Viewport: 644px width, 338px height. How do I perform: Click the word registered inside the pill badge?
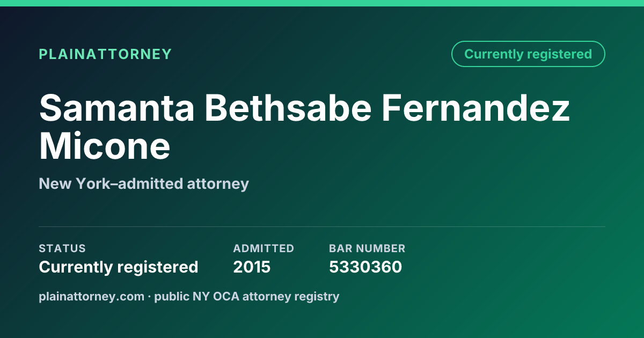(x=559, y=54)
